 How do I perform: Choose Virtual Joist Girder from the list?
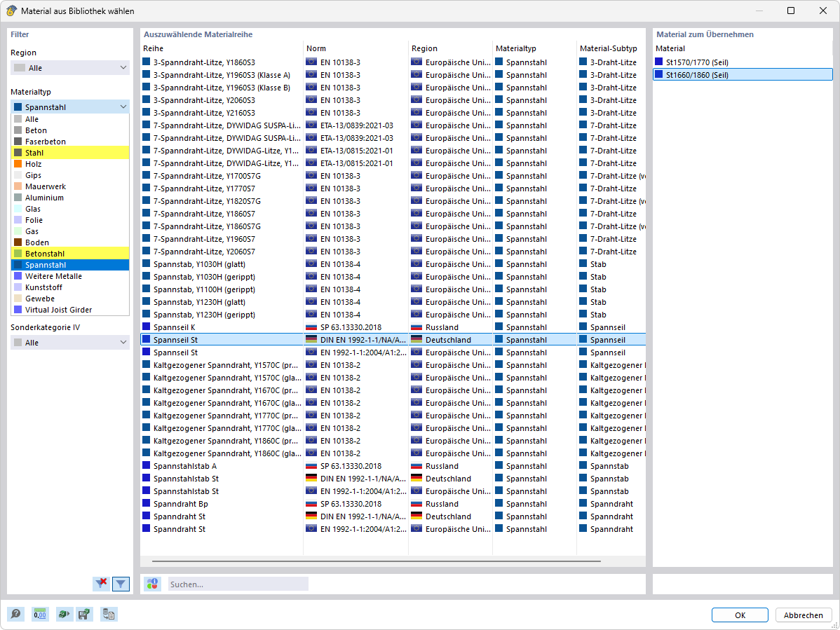point(70,310)
